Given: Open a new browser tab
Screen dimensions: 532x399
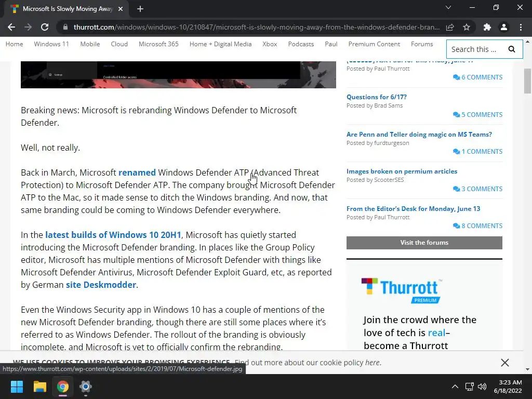Looking at the screenshot, I should tap(140, 9).
